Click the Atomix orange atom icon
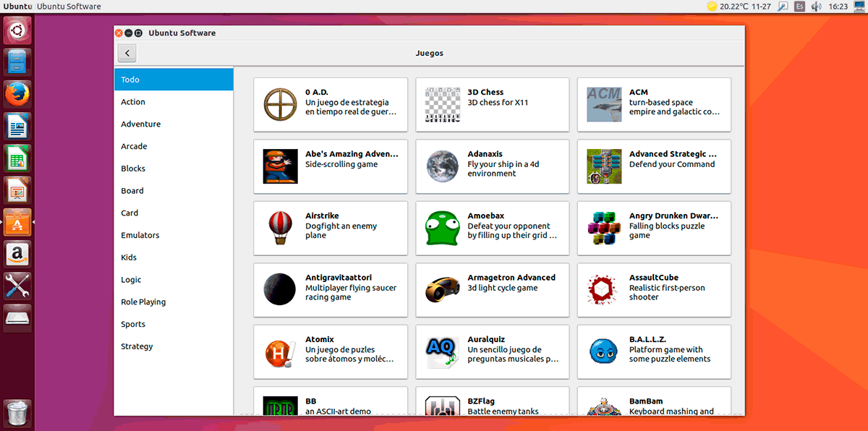Image resolution: width=868 pixels, height=431 pixels. tap(280, 352)
